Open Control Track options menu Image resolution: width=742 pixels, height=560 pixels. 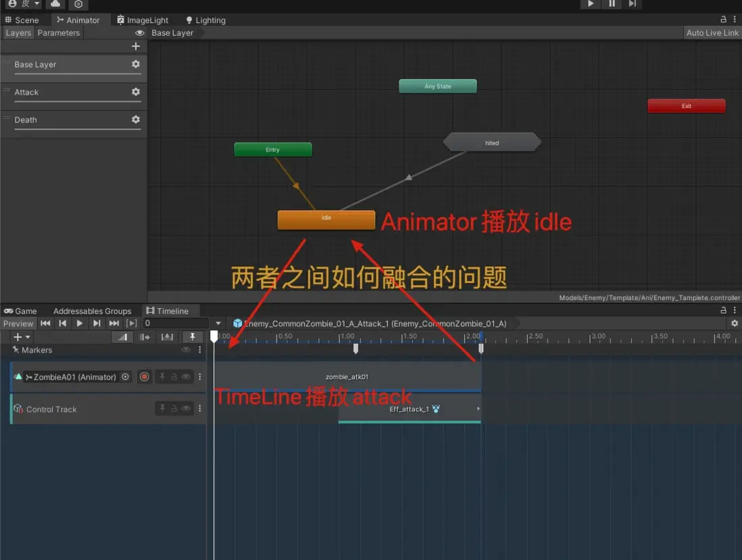coord(200,408)
